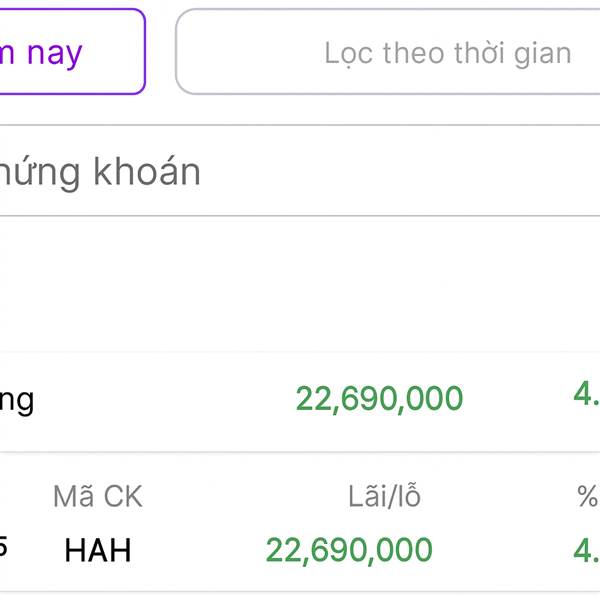600x600 pixels.
Task: Click the 'Mã CK' header label
Action: (x=97, y=496)
